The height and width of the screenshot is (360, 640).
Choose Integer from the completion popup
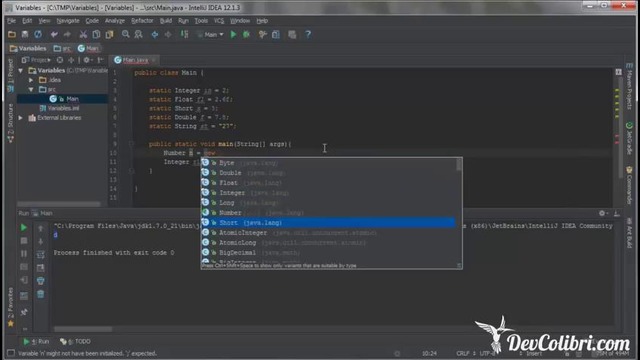click(x=329, y=193)
